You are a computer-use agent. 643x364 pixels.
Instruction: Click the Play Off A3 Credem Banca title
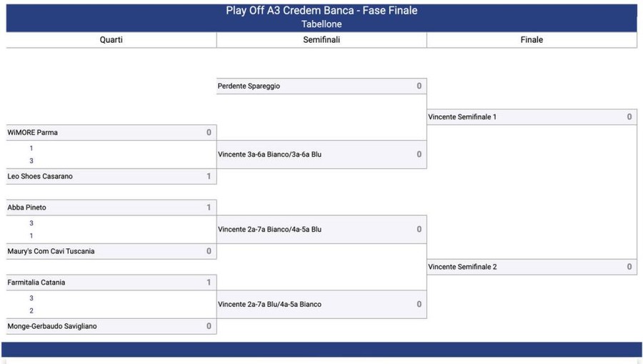click(x=321, y=10)
